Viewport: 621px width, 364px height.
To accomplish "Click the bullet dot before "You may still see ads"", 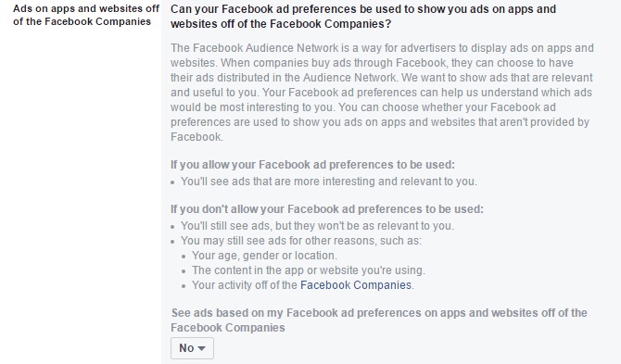I will pos(172,242).
